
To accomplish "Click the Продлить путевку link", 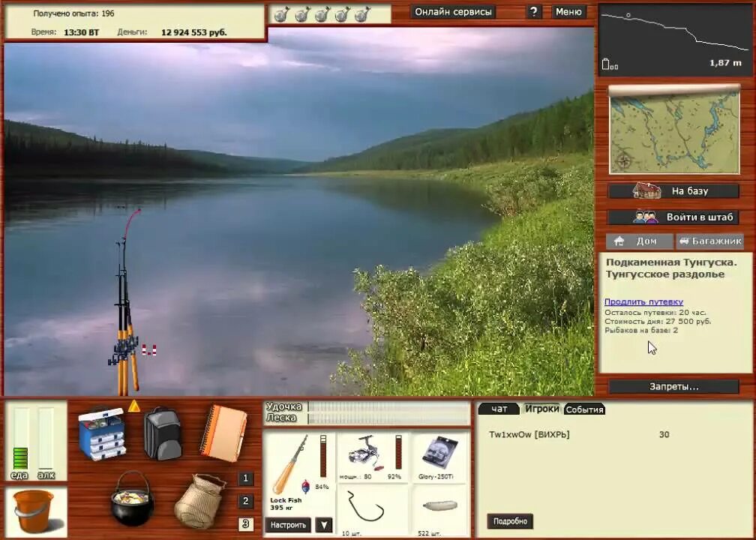I will point(643,301).
